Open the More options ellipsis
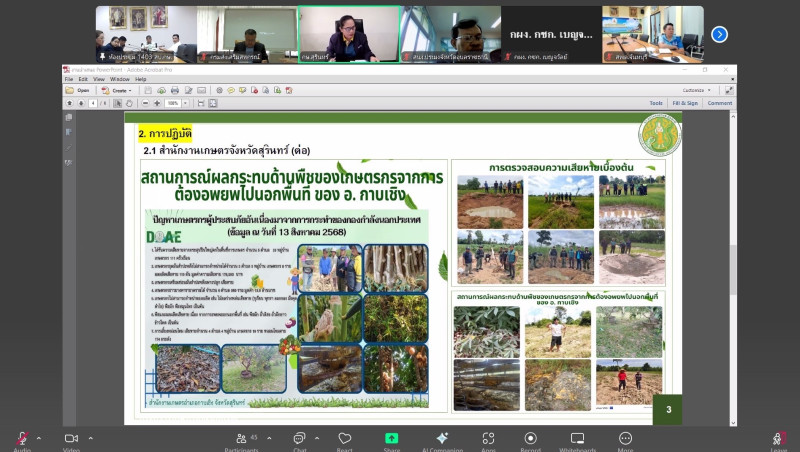The height and width of the screenshot is (452, 800). click(626, 439)
